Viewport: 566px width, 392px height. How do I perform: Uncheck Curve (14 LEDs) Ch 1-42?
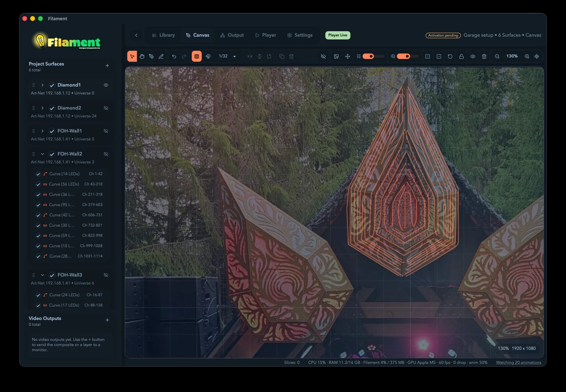click(x=38, y=174)
